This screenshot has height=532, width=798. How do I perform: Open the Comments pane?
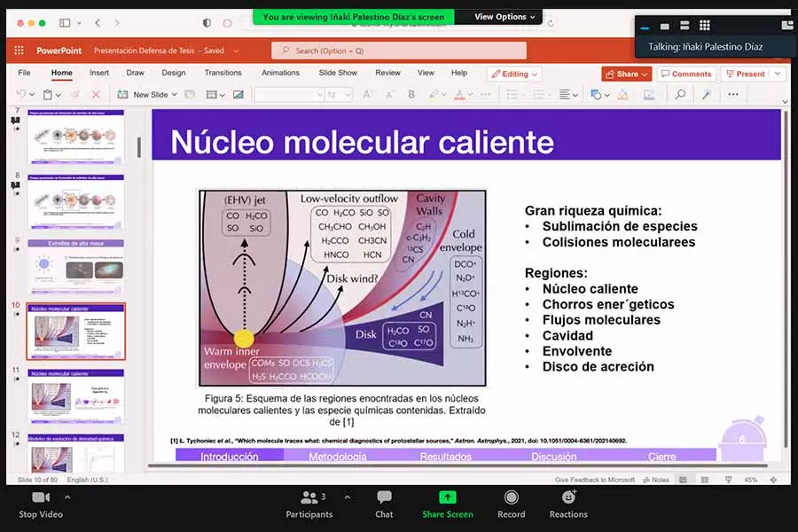pos(686,74)
